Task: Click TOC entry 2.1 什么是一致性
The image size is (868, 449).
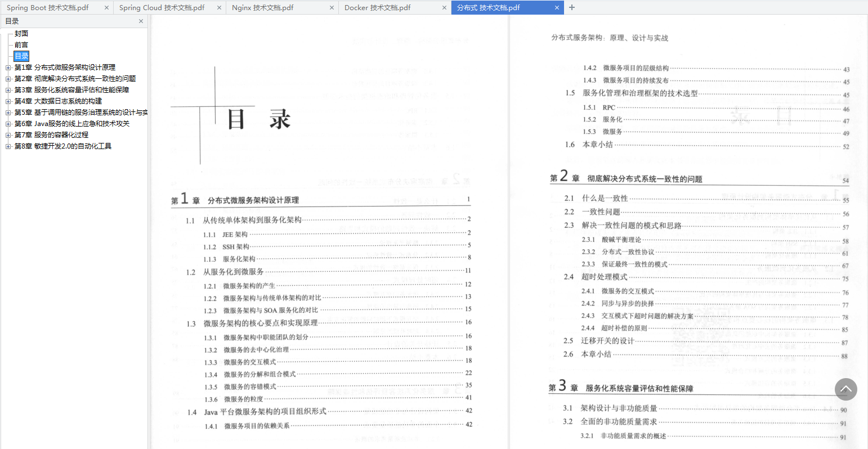Action: pos(706,198)
